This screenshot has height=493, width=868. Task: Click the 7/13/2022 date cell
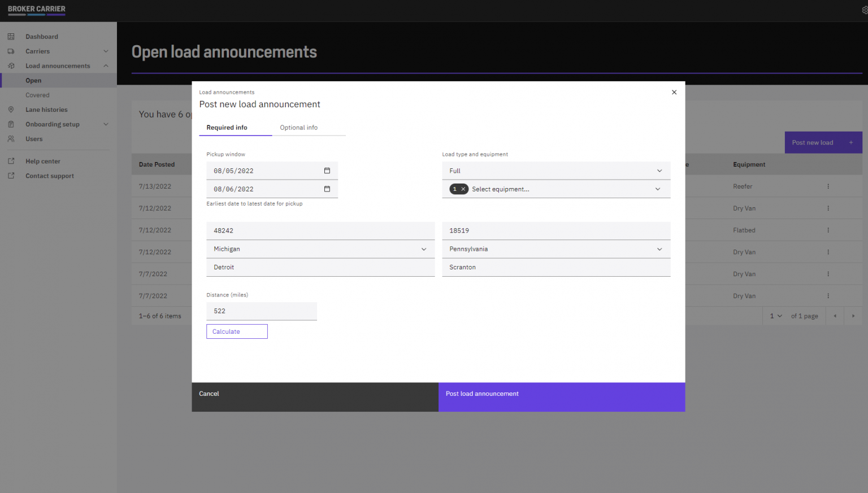155,186
